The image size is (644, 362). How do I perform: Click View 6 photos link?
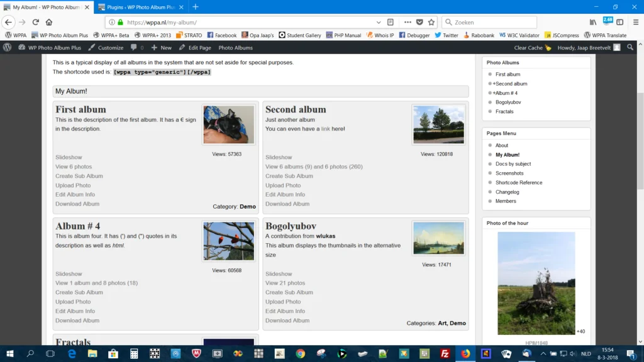click(x=74, y=167)
